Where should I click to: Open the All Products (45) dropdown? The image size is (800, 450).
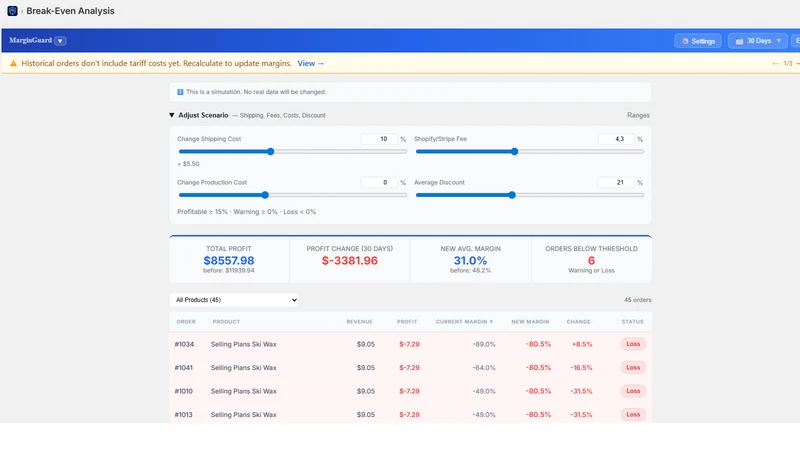pyautogui.click(x=234, y=300)
